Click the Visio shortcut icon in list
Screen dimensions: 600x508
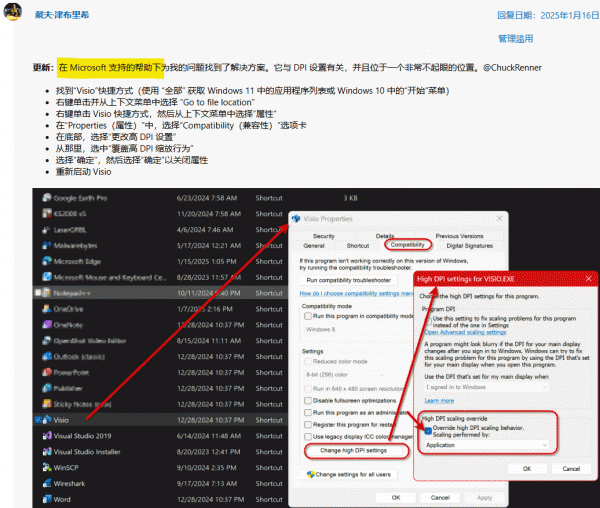coord(47,420)
